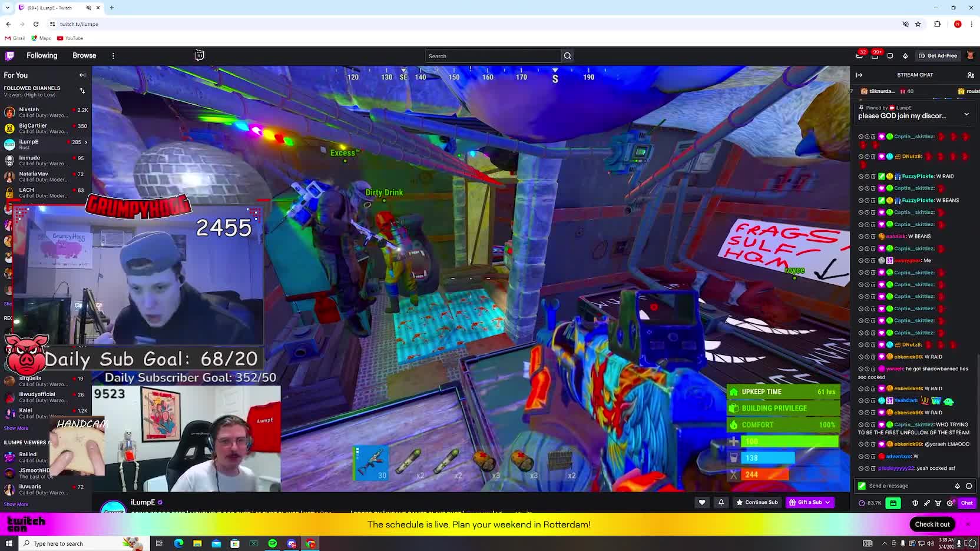Open Bits icon in chat input
The height and width of the screenshot is (551, 980).
[958, 486]
